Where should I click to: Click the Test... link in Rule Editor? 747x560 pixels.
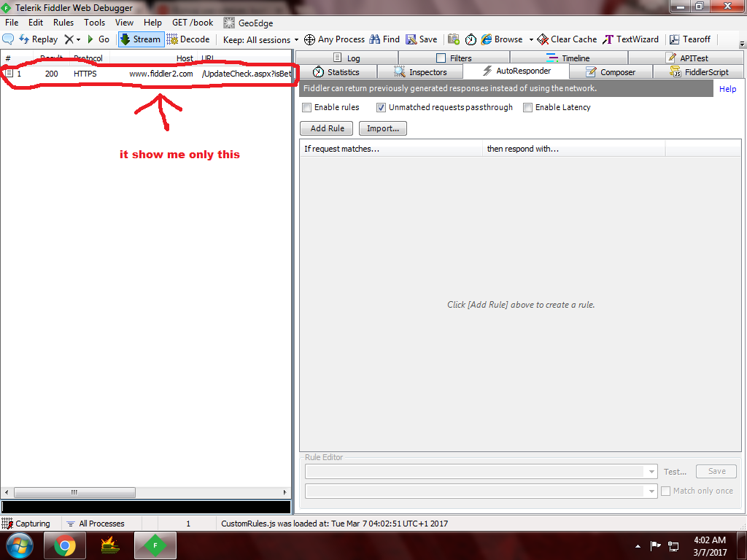[675, 472]
